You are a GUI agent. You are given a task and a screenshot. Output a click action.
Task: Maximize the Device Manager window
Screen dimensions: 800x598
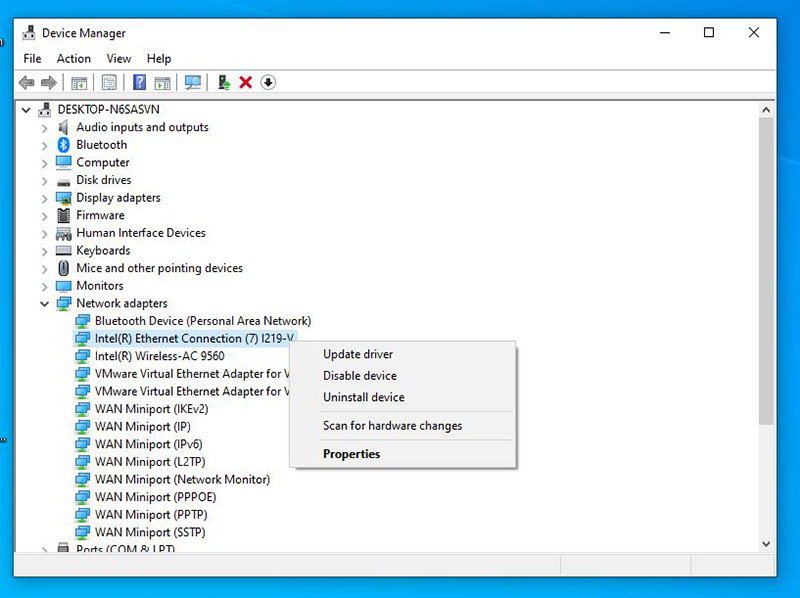point(709,33)
